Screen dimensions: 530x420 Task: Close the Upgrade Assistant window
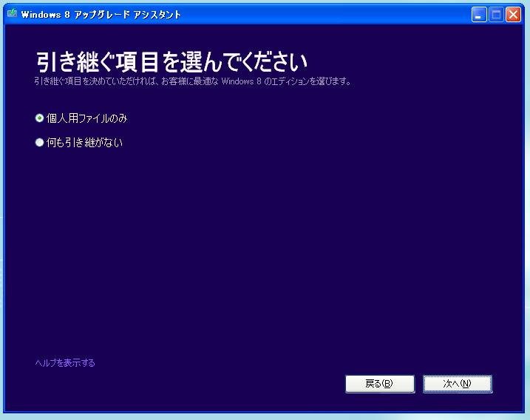tap(513, 15)
